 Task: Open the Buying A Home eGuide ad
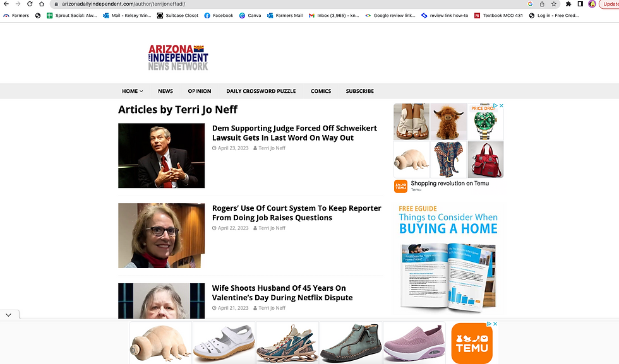pos(448,258)
